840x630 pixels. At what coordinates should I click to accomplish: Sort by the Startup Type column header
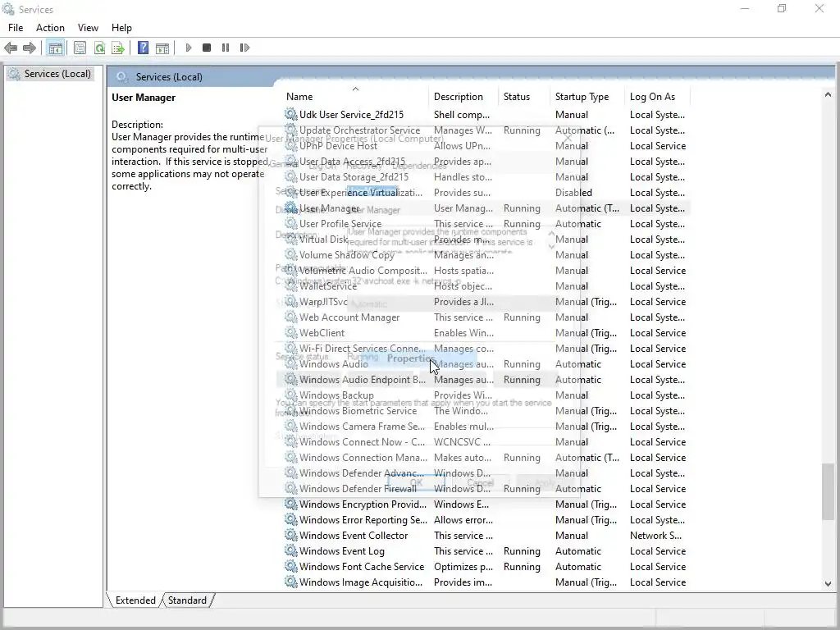click(x=587, y=97)
